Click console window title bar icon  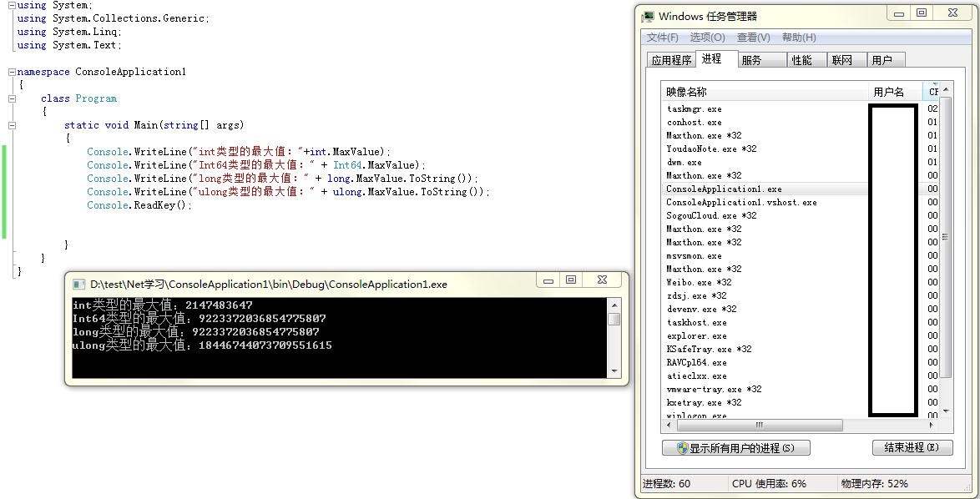[78, 285]
